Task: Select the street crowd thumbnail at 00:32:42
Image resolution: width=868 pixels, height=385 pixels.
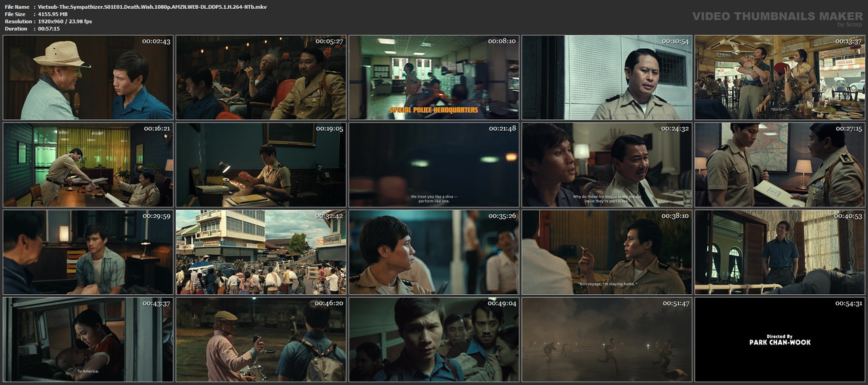Action: (x=261, y=252)
